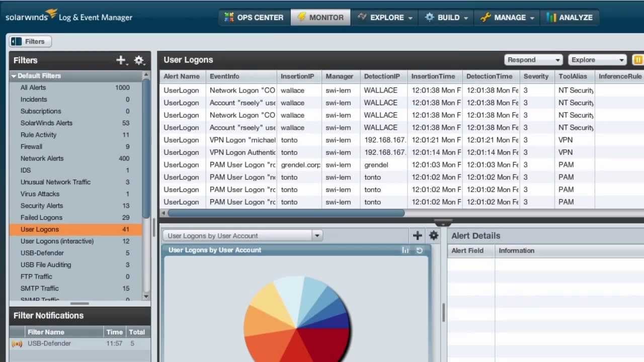
Task: Click the USB-Defender notification alert icon
Action: point(17,344)
